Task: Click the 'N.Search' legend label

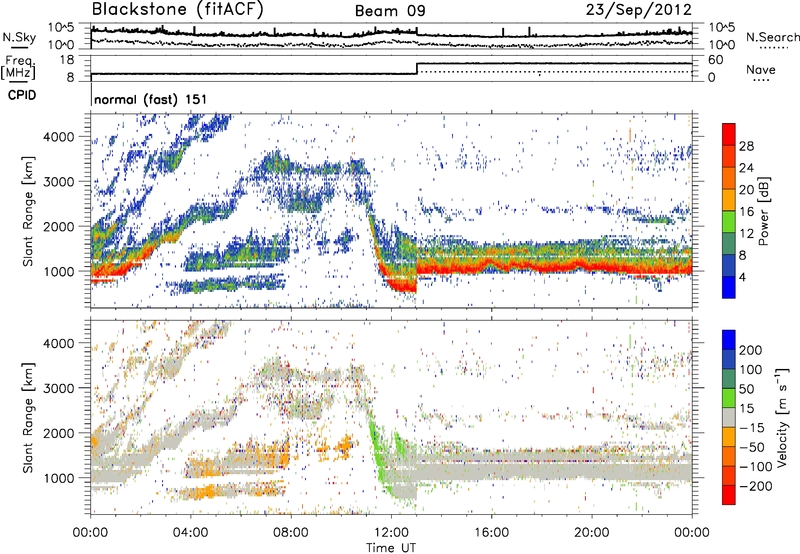Action: click(x=772, y=37)
